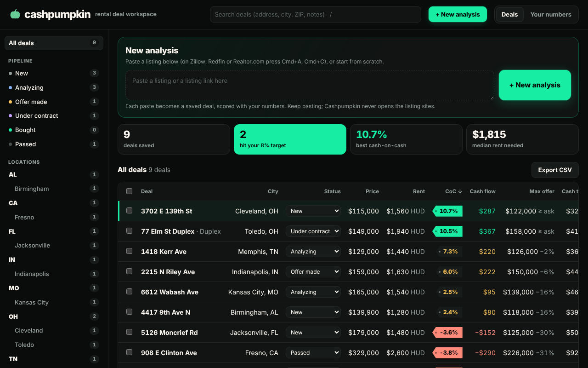Filter locations by OH state
The width and height of the screenshot is (588, 368).
click(54, 316)
